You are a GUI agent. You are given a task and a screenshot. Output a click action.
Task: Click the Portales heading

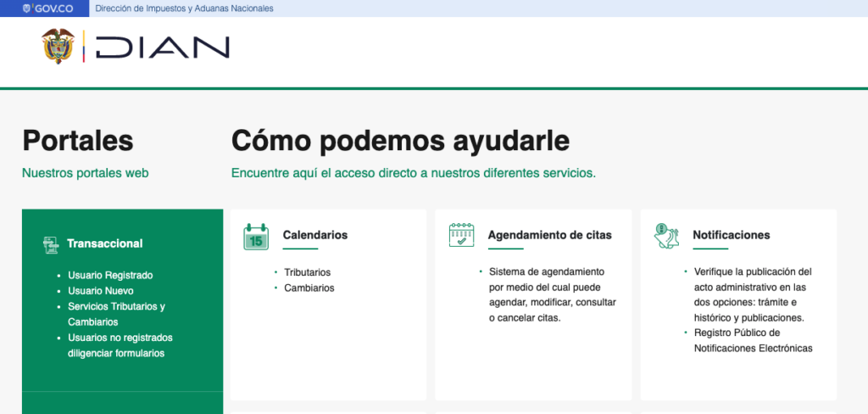pyautogui.click(x=78, y=140)
